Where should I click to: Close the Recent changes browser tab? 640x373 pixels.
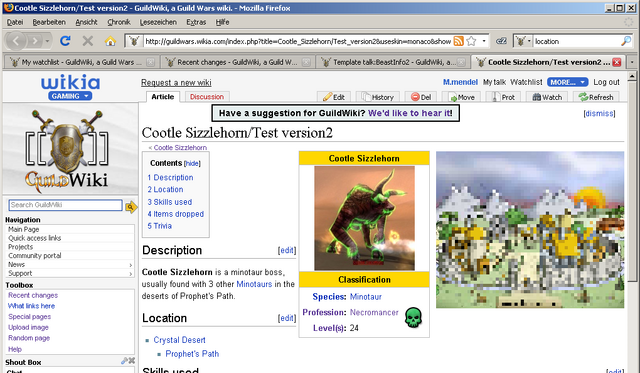coord(306,62)
